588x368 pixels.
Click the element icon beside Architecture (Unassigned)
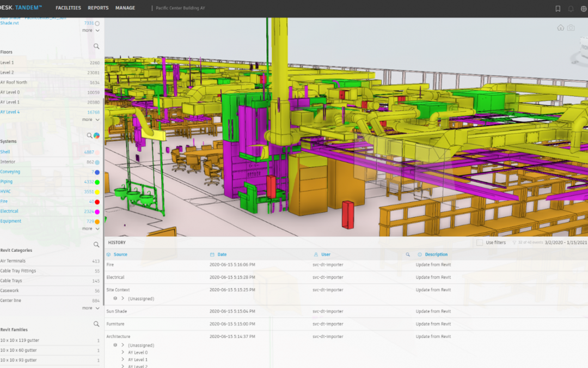(x=115, y=345)
